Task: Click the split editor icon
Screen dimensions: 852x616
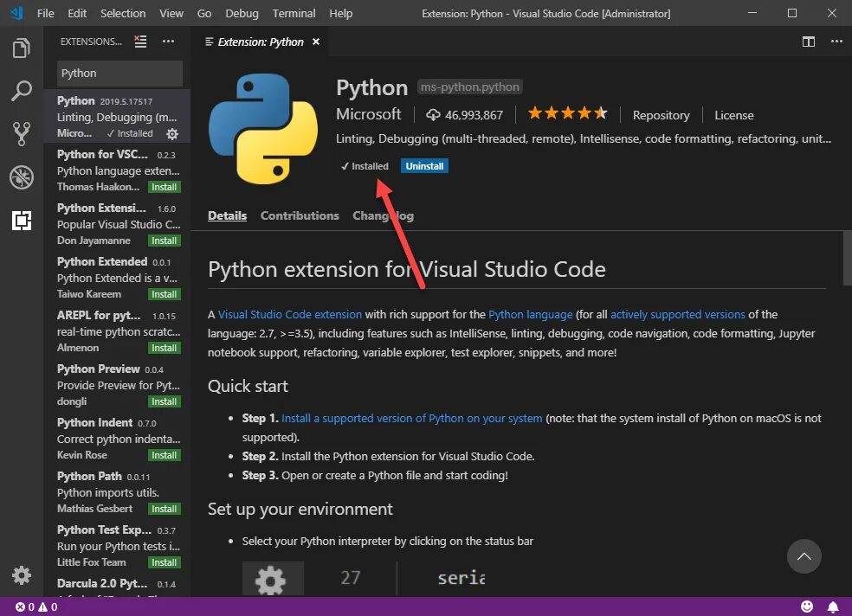Action: click(808, 42)
